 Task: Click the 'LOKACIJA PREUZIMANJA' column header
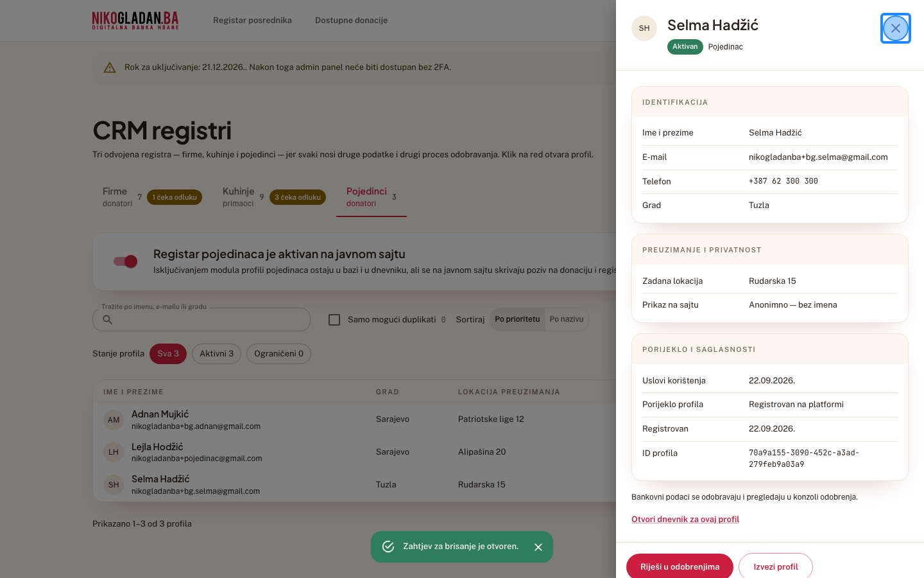point(509,392)
